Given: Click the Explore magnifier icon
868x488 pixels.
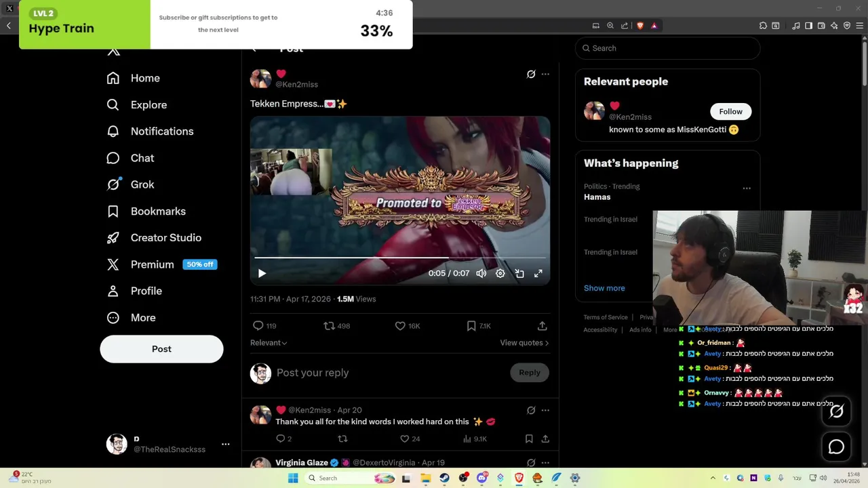Looking at the screenshot, I should point(113,104).
